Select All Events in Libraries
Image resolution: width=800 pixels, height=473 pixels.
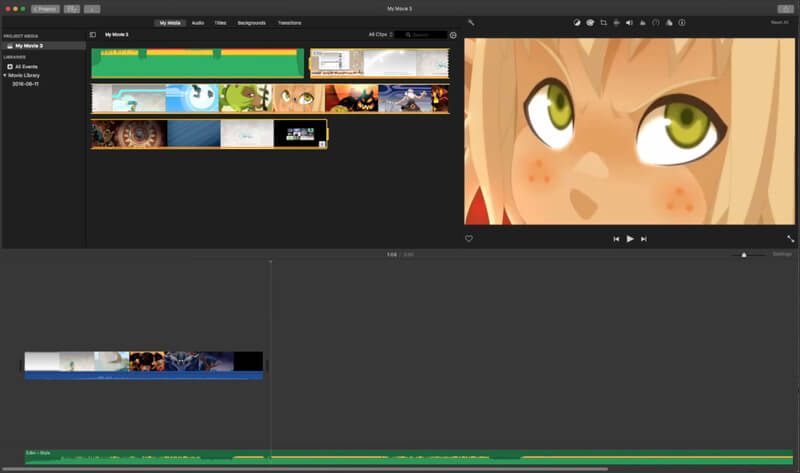26,66
